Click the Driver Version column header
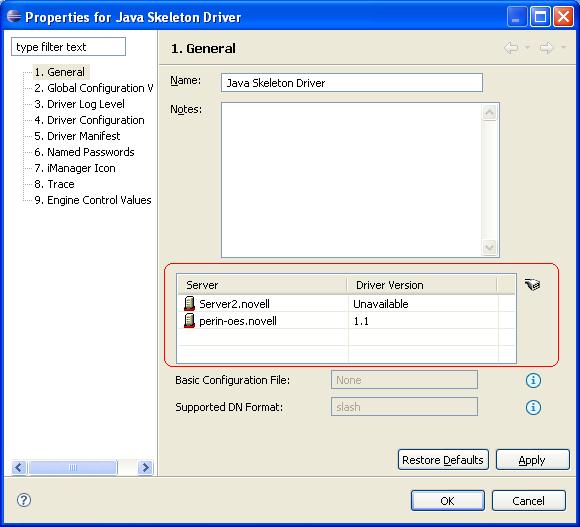 click(x=422, y=285)
